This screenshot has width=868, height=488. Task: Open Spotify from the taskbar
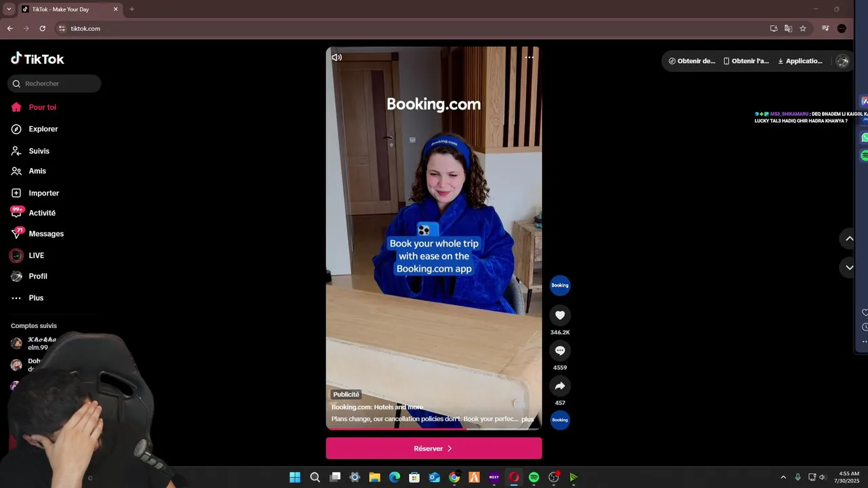[x=534, y=477]
